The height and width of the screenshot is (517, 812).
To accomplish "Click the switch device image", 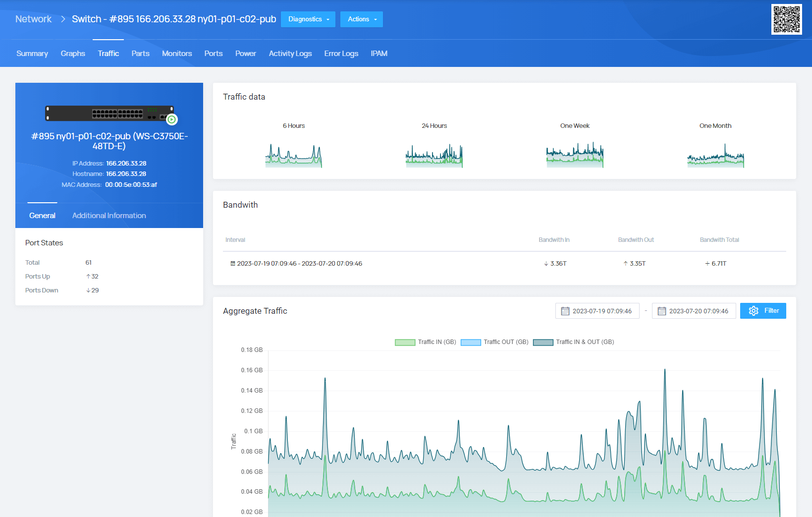I will [109, 113].
